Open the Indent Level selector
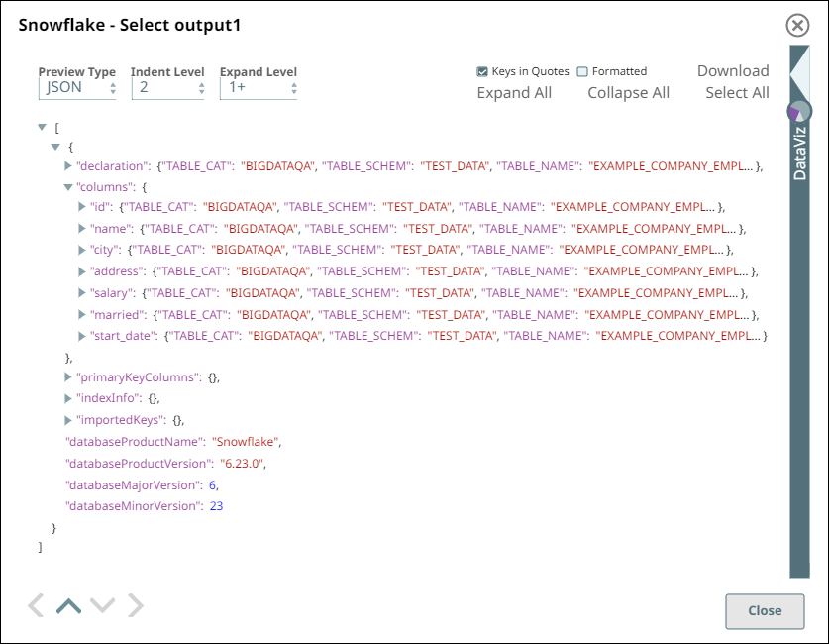 (167, 88)
